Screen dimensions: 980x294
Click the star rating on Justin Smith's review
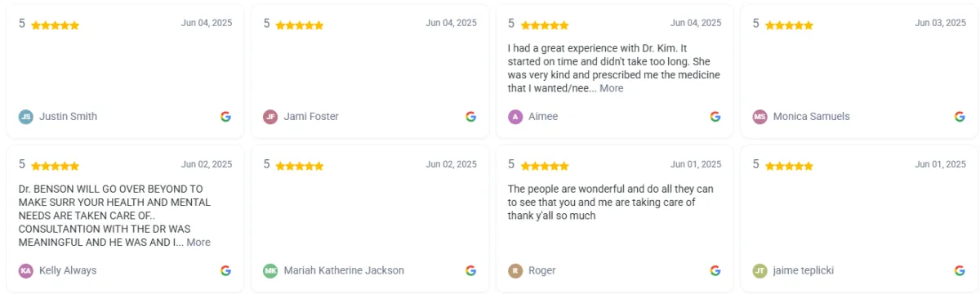coord(56,25)
